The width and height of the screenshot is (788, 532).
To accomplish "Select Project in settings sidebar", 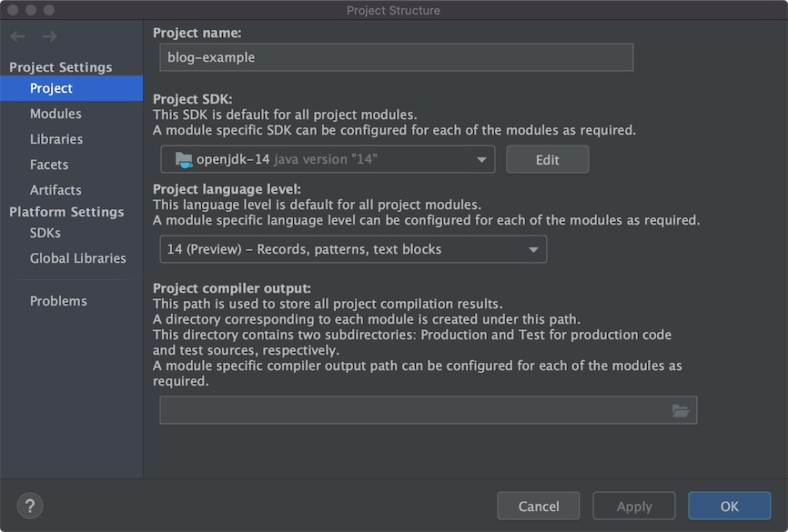I will [x=51, y=88].
